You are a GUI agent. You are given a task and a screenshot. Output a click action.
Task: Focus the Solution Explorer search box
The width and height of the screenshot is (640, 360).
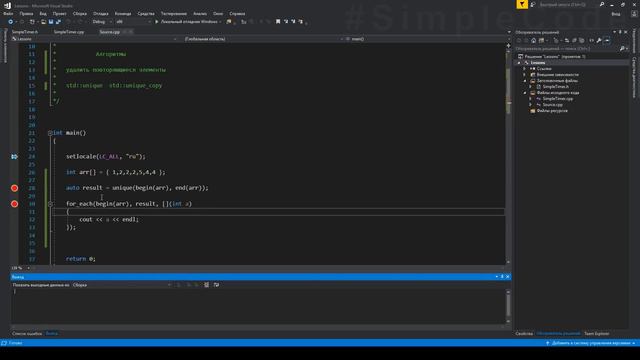coord(567,49)
